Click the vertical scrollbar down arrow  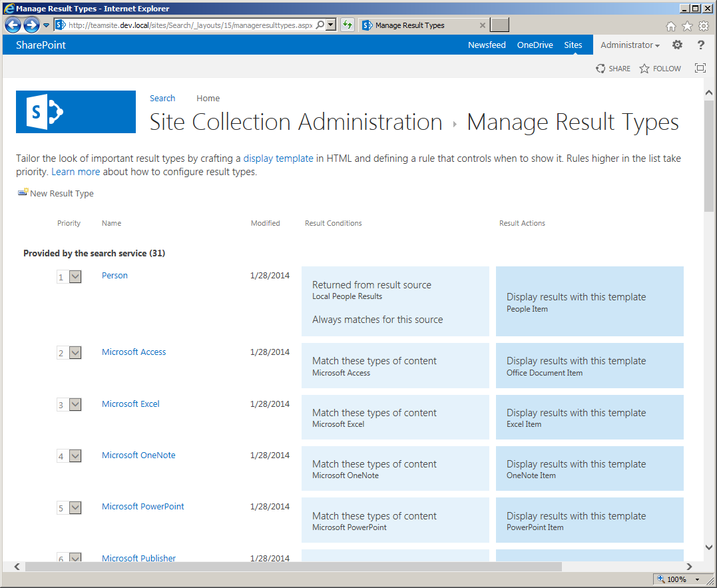(709, 547)
